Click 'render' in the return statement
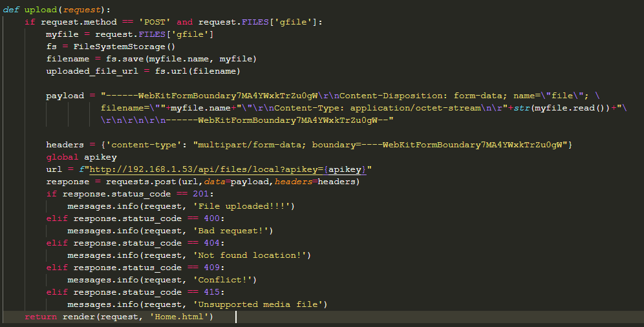Image resolution: width=644 pixels, height=327 pixels. point(79,317)
